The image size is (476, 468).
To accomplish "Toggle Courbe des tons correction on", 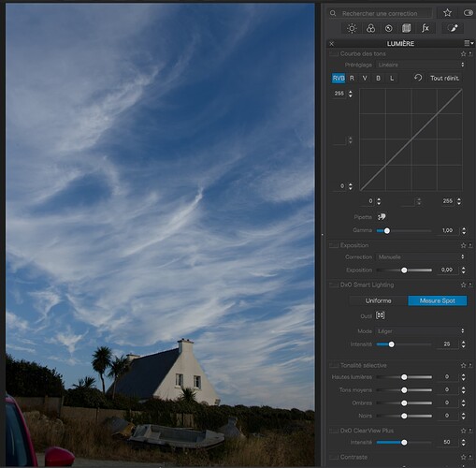I will tap(334, 54).
